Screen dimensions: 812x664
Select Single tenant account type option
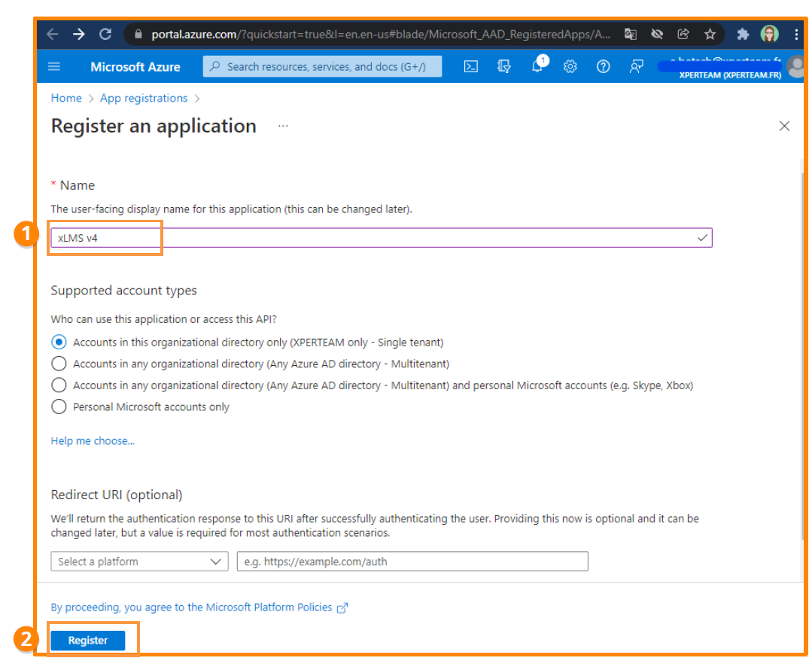tap(59, 342)
